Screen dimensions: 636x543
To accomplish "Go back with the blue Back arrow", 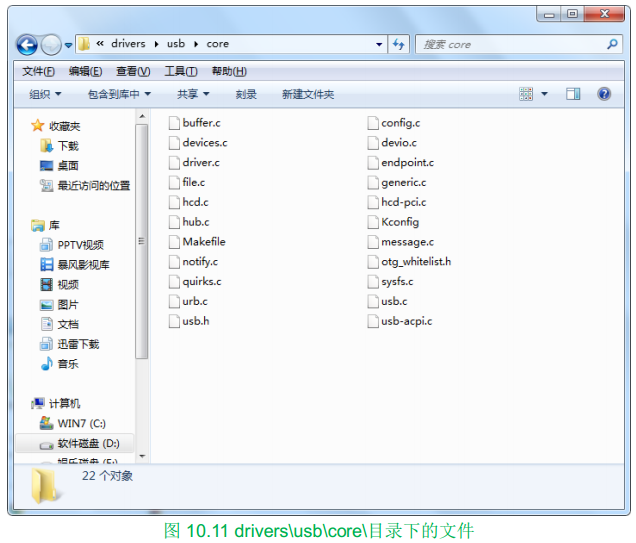I will coord(27,45).
